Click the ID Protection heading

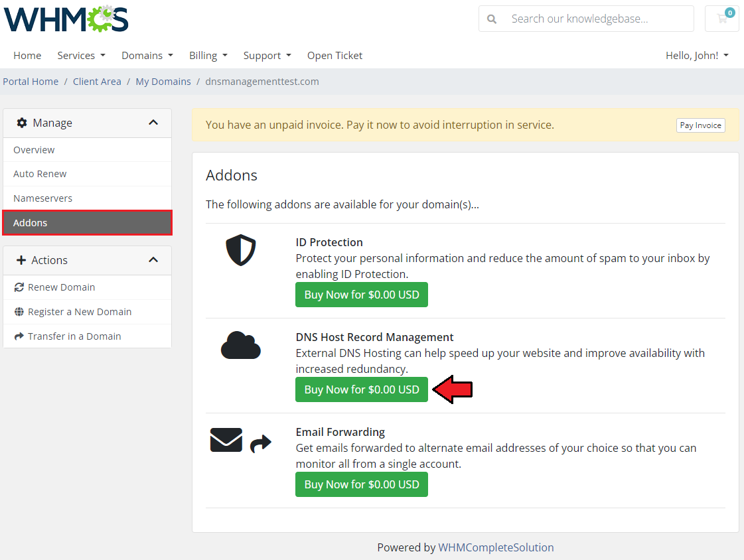[329, 242]
